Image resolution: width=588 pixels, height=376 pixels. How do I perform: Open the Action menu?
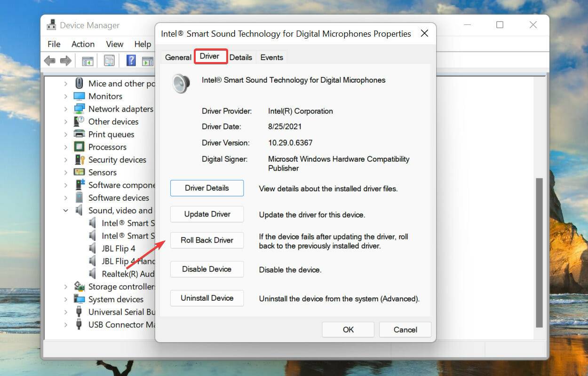coord(83,44)
